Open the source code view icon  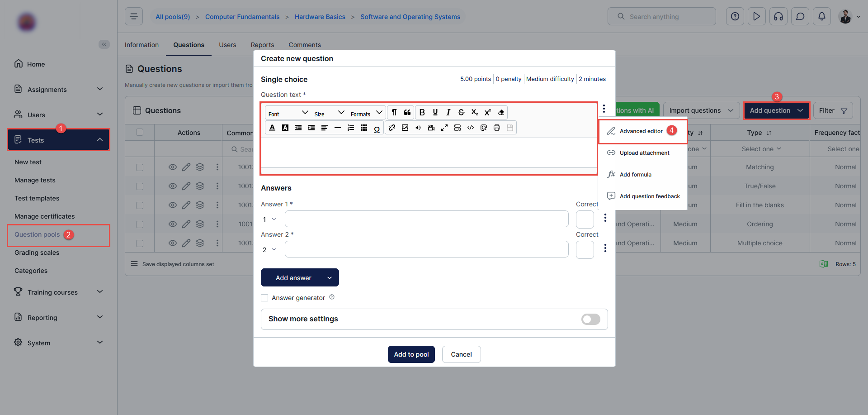471,128
